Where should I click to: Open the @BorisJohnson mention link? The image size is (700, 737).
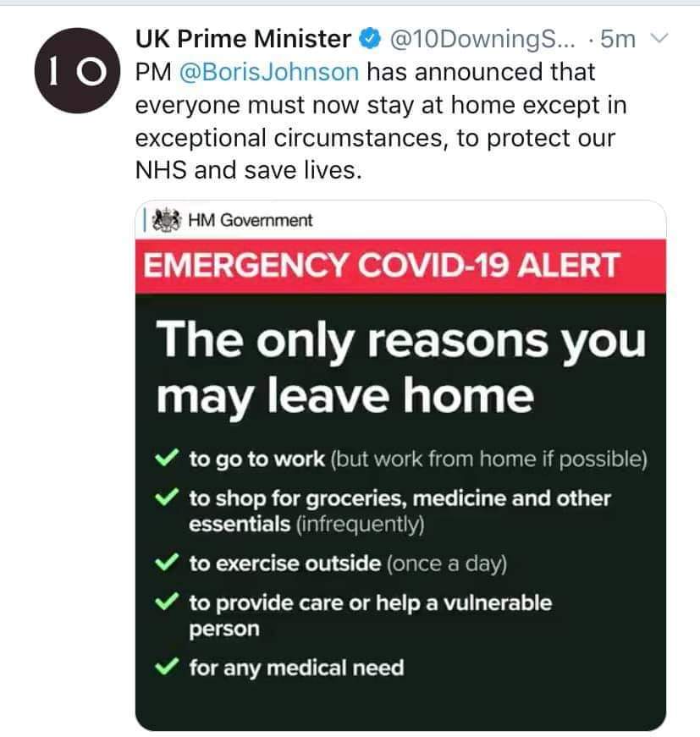269,72
